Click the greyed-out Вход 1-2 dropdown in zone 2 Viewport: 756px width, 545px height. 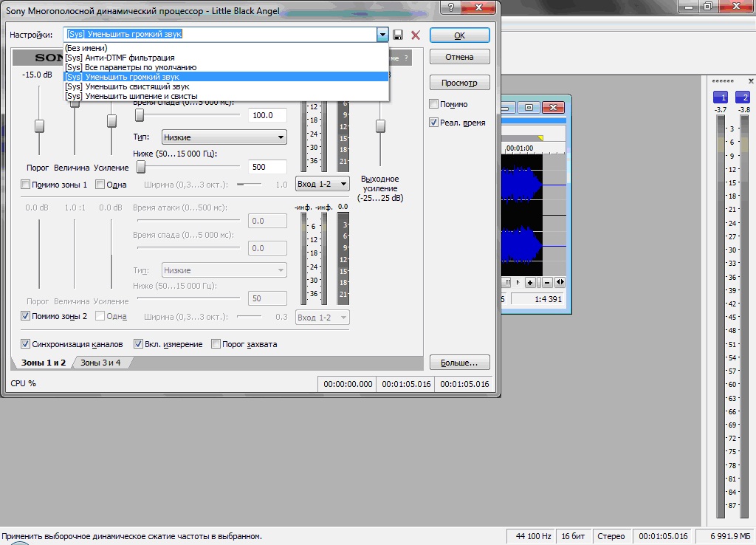[322, 318]
